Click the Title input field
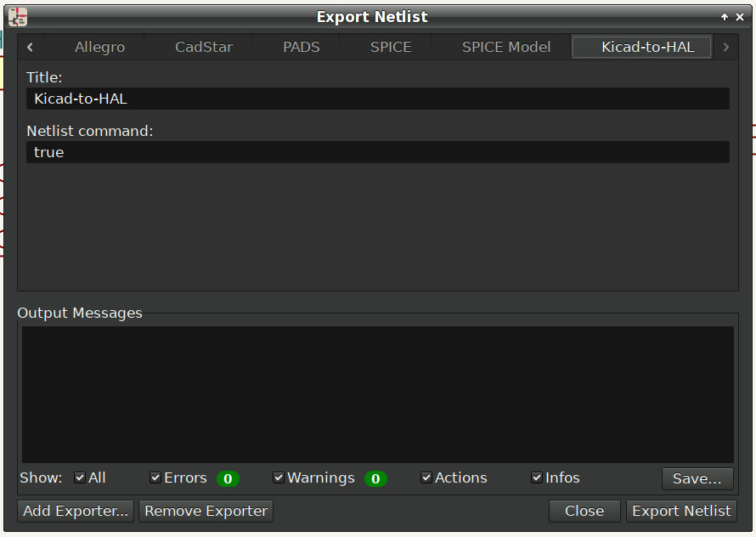The width and height of the screenshot is (756, 537). tap(377, 99)
